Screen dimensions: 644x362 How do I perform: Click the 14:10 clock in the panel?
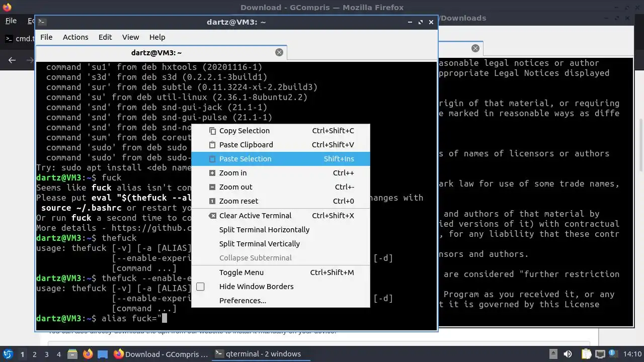click(x=632, y=354)
